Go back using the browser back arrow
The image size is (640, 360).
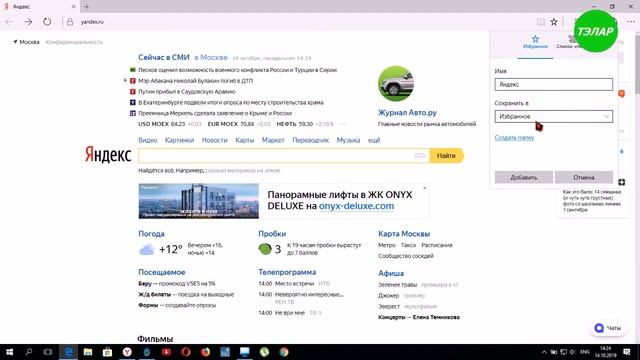(9, 22)
